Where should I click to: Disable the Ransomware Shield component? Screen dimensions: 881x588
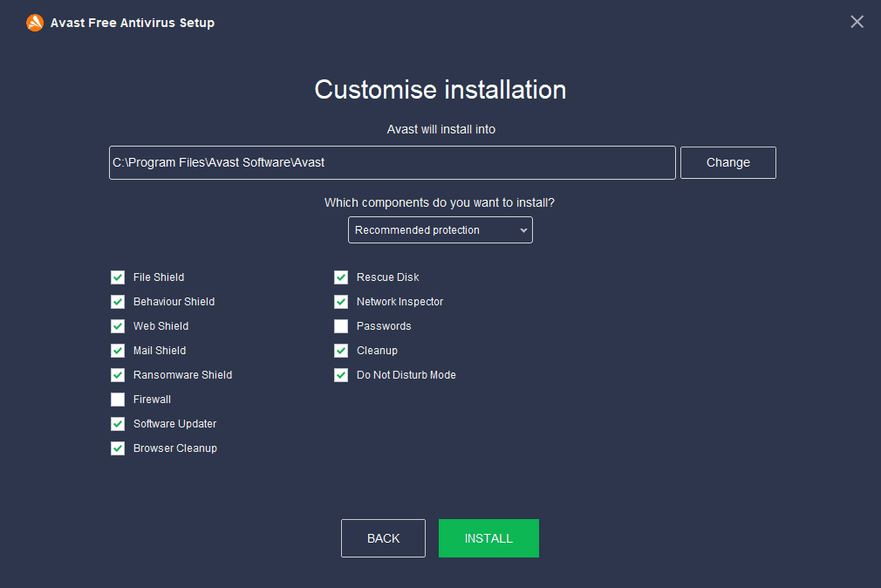pos(118,375)
